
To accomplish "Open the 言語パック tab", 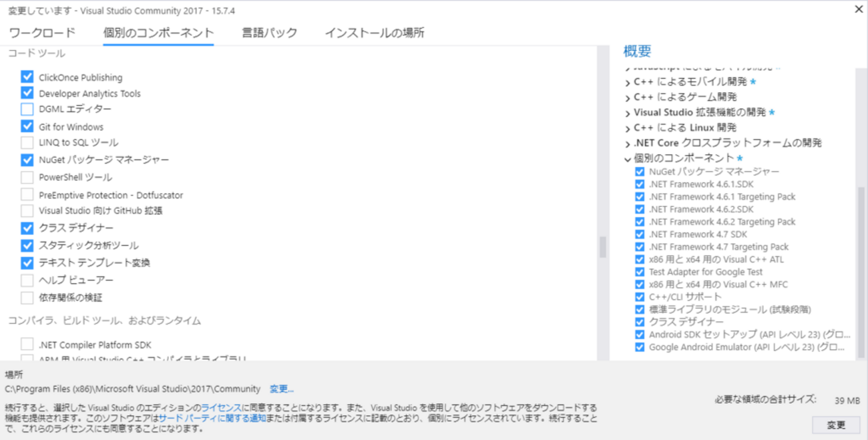I will (270, 33).
